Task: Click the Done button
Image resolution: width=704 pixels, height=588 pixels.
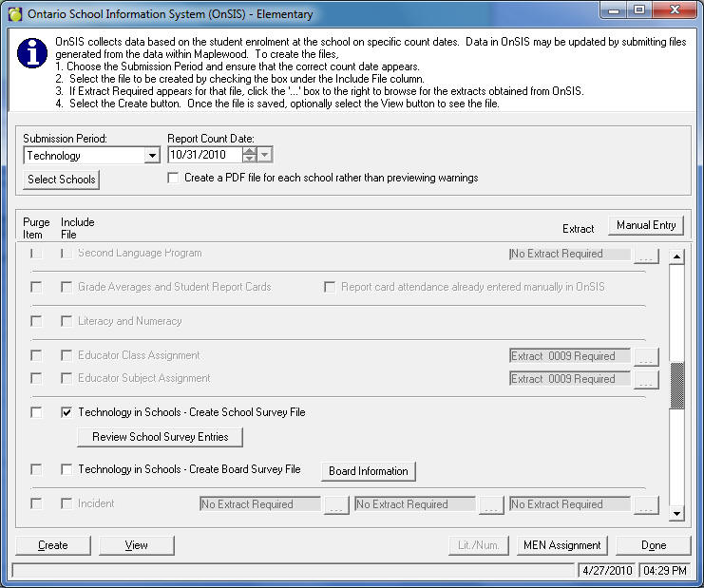Action: point(653,545)
